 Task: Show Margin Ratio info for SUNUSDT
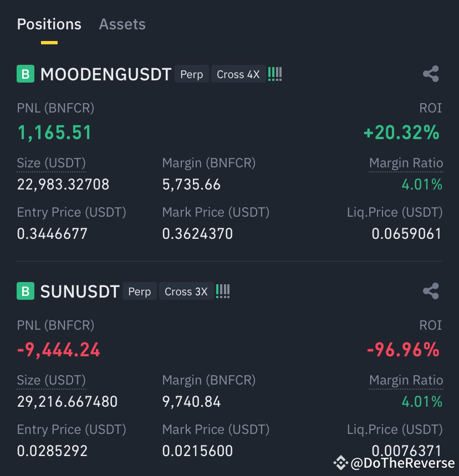(x=406, y=380)
